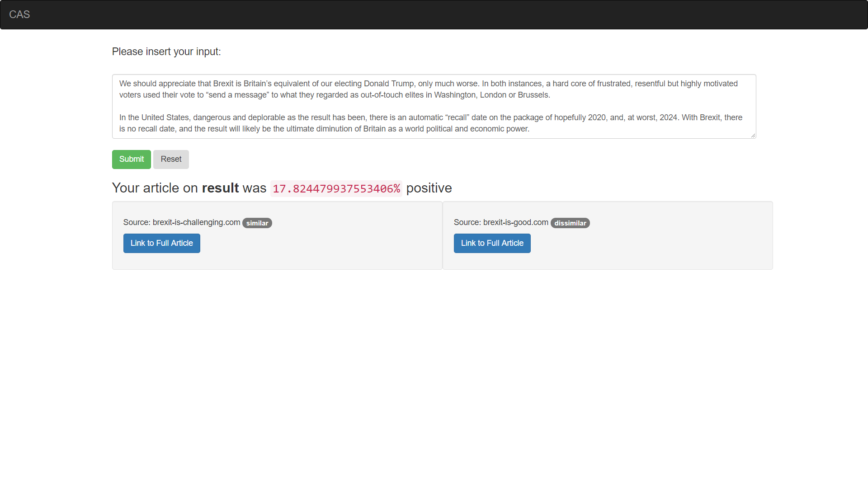The width and height of the screenshot is (868, 488).
Task: Click inside the article input text area
Action: (434, 106)
